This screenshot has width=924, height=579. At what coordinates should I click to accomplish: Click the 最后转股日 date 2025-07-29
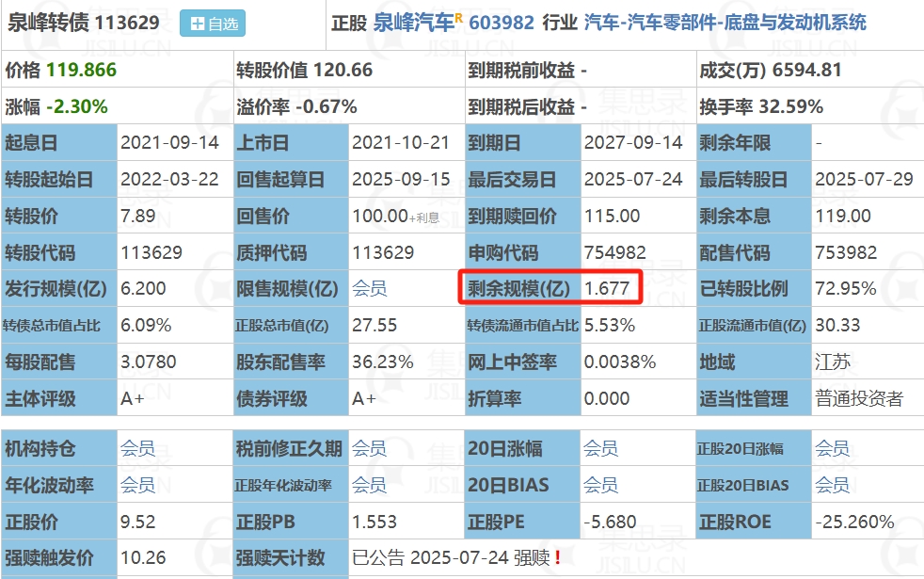pos(865,179)
